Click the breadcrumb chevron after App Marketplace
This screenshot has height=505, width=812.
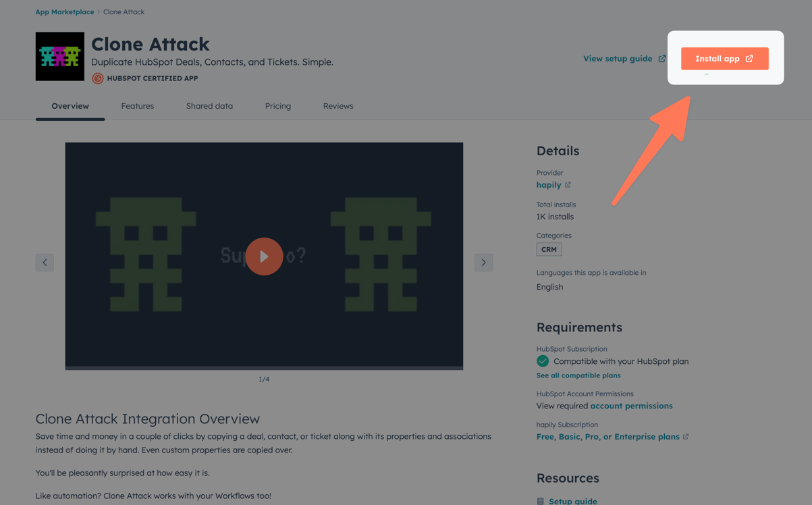tap(99, 12)
